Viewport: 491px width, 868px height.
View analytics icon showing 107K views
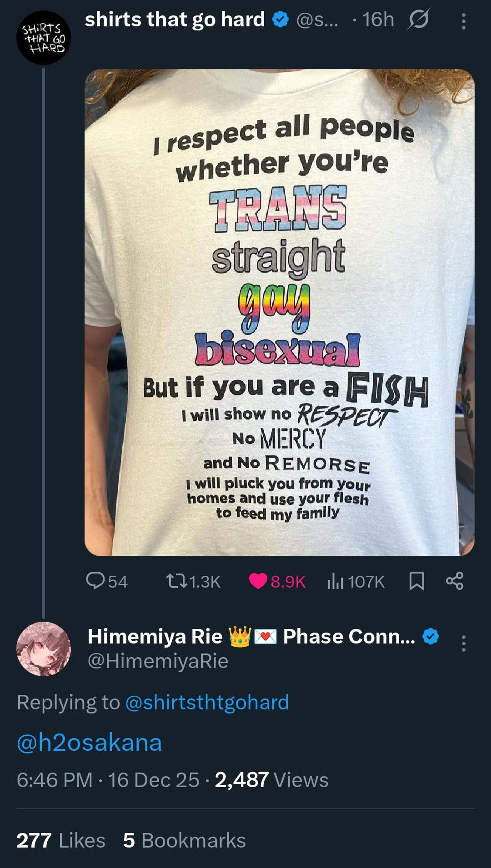(x=336, y=581)
